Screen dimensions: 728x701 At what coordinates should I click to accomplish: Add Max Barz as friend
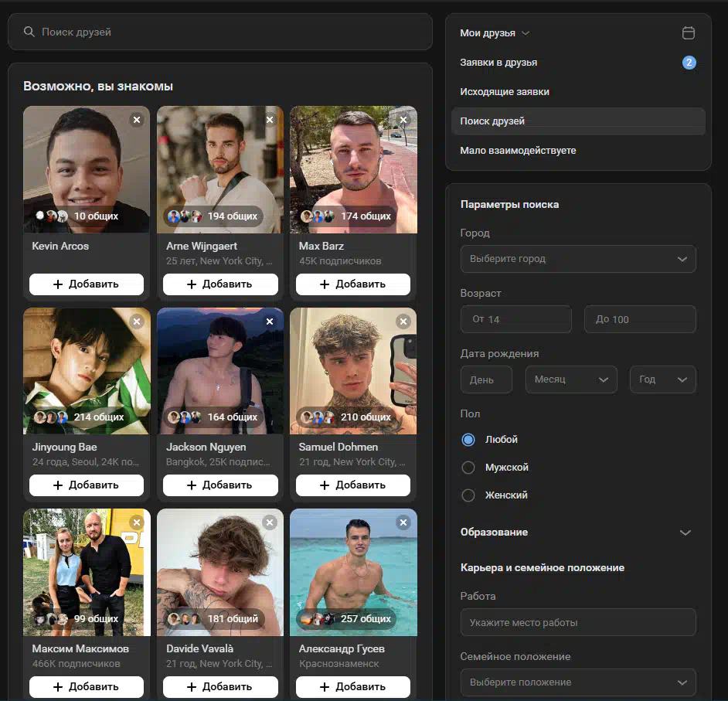point(353,284)
